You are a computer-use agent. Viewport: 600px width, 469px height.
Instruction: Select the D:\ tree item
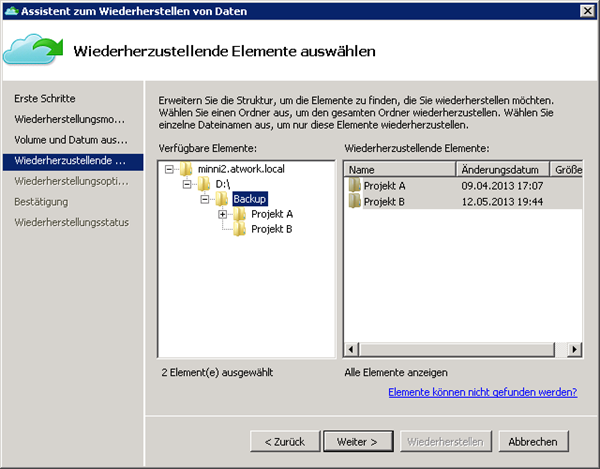coord(223,184)
